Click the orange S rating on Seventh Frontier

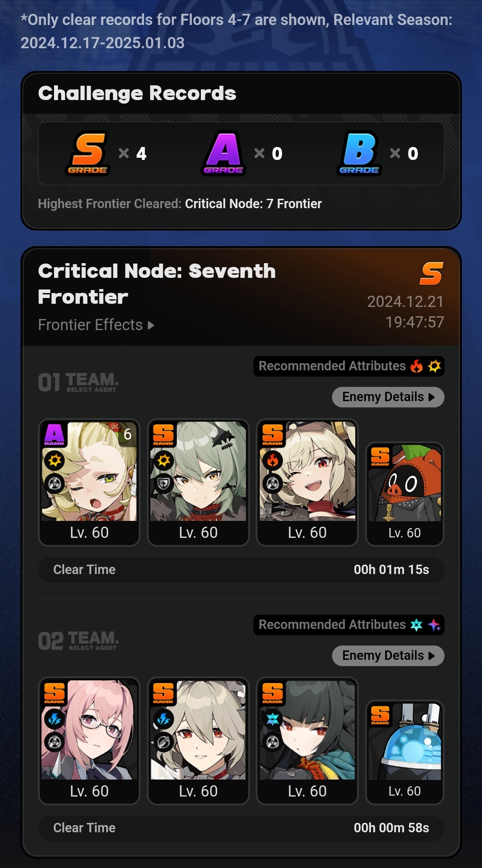pyautogui.click(x=432, y=273)
